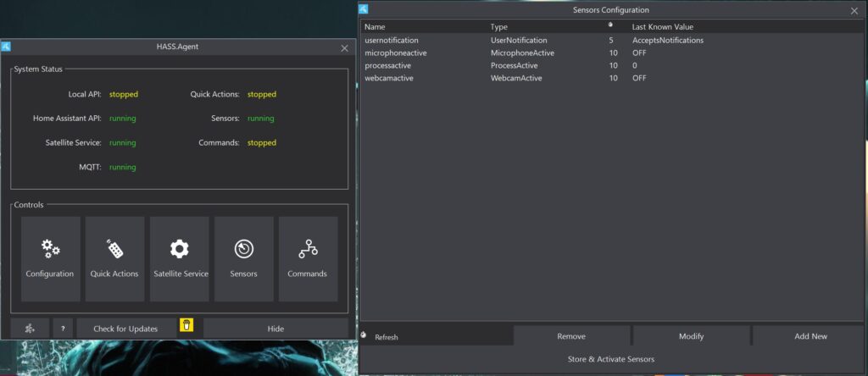The image size is (868, 376).
Task: Select the processactive sensor row
Action: point(611,65)
